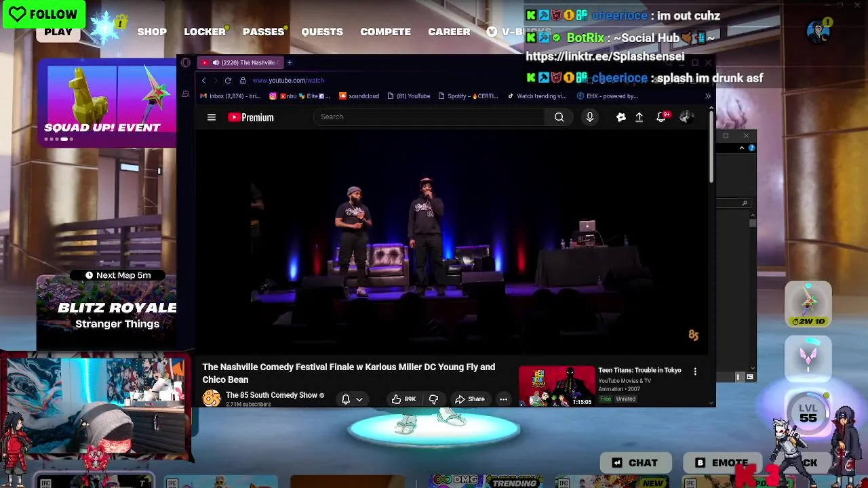Open the Spotify bookmark
The image size is (868, 488).
468,96
